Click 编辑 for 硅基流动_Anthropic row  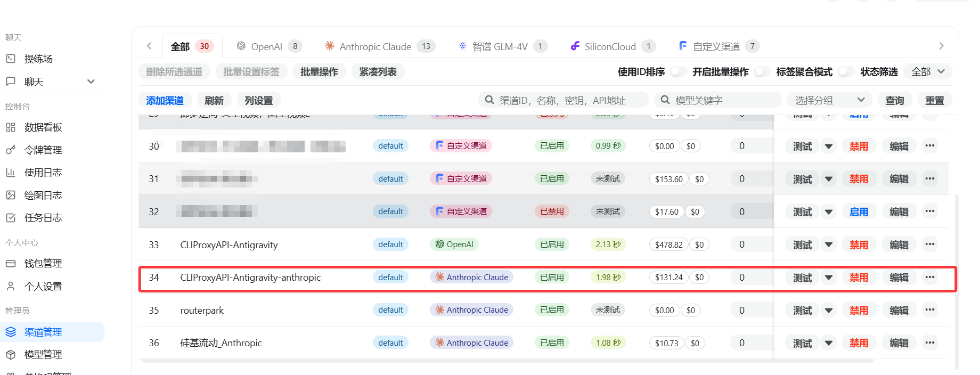click(899, 343)
